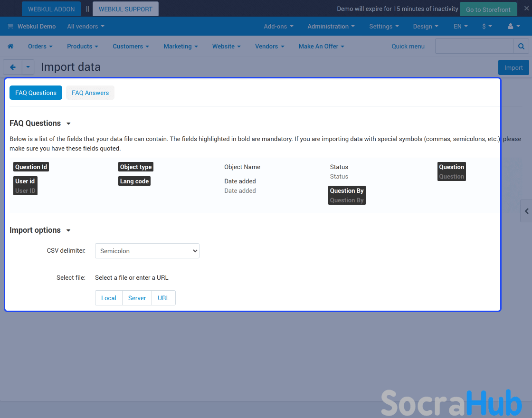This screenshot has width=532, height=418.
Task: Click the Object Name field label
Action: [242, 167]
